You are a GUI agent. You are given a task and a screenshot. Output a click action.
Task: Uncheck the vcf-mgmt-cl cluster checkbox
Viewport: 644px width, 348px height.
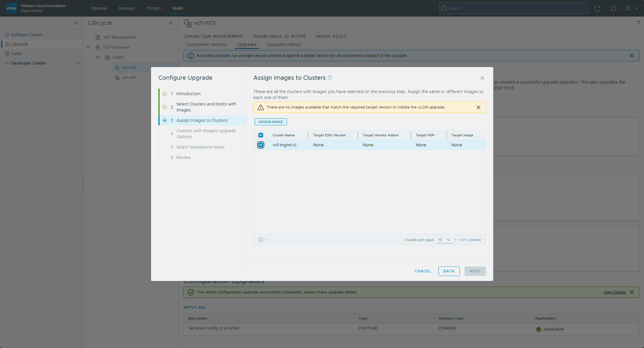(x=261, y=145)
